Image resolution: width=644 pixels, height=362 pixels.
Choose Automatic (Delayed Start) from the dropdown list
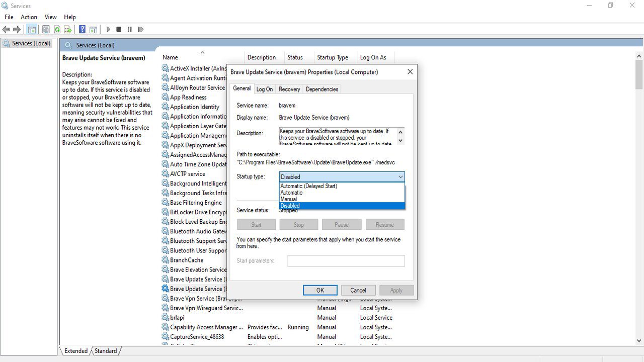(x=342, y=186)
